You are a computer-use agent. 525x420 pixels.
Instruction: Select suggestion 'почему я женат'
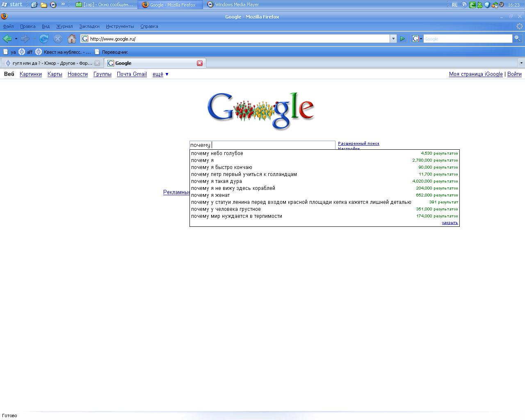[324, 195]
